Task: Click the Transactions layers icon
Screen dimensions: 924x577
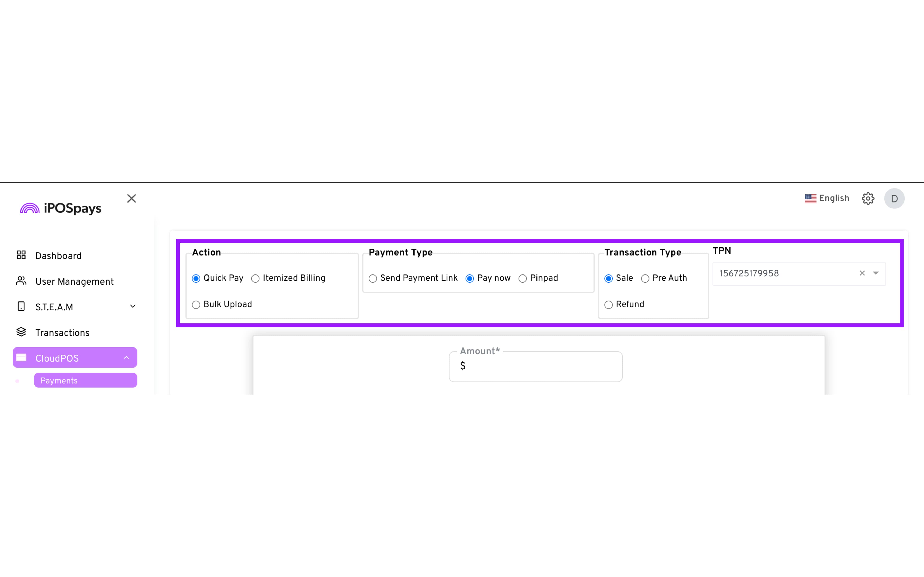Action: point(21,332)
